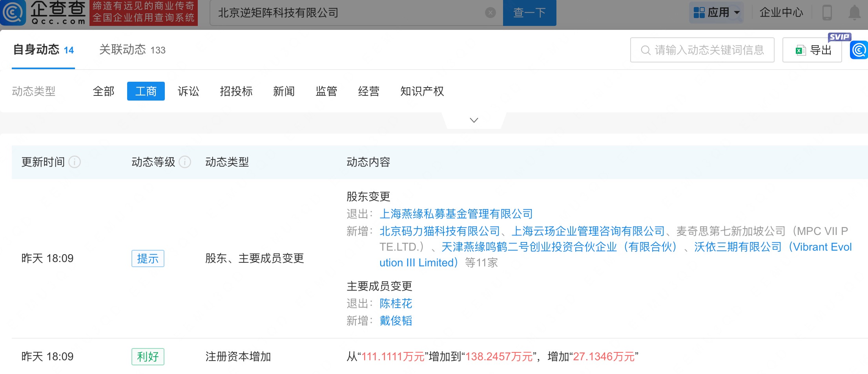Open the notification bell
Screen dimensions: 868x374
click(854, 13)
